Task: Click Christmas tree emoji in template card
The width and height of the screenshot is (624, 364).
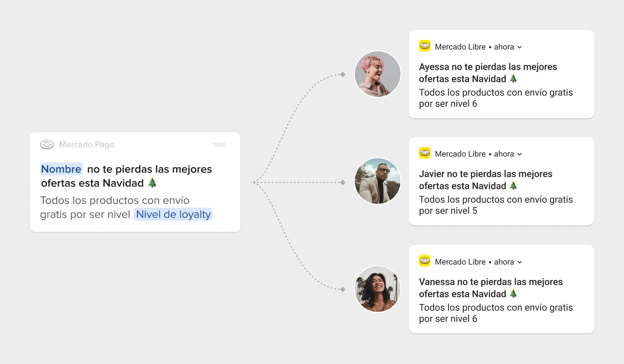Action: pyautogui.click(x=152, y=182)
